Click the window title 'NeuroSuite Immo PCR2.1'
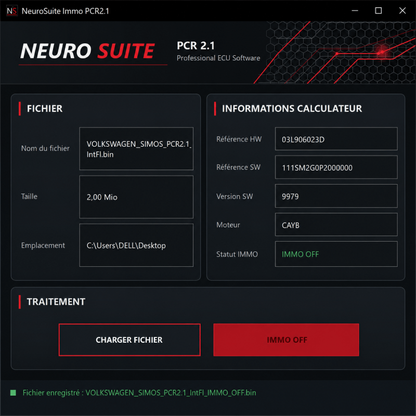Screen dimensions: 416x416 [65, 11]
